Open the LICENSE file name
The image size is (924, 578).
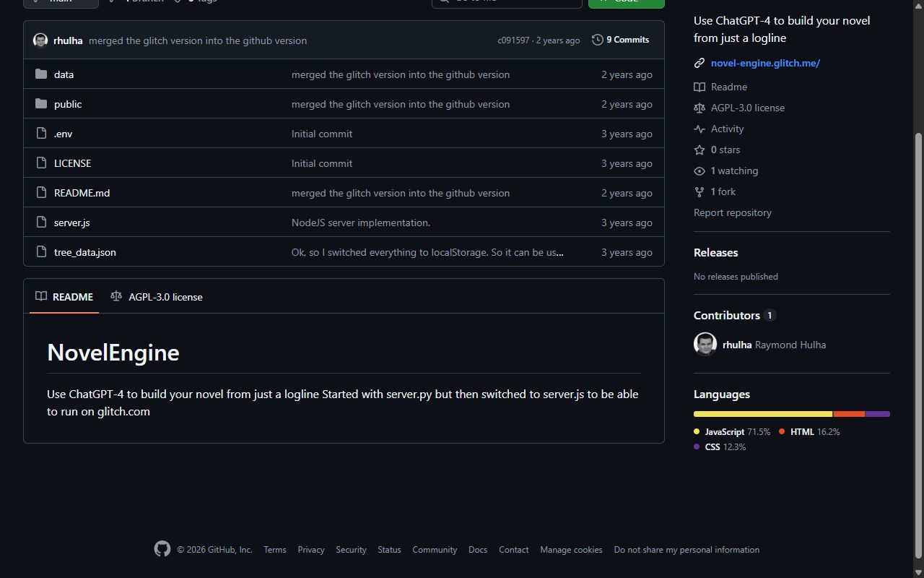[72, 163]
